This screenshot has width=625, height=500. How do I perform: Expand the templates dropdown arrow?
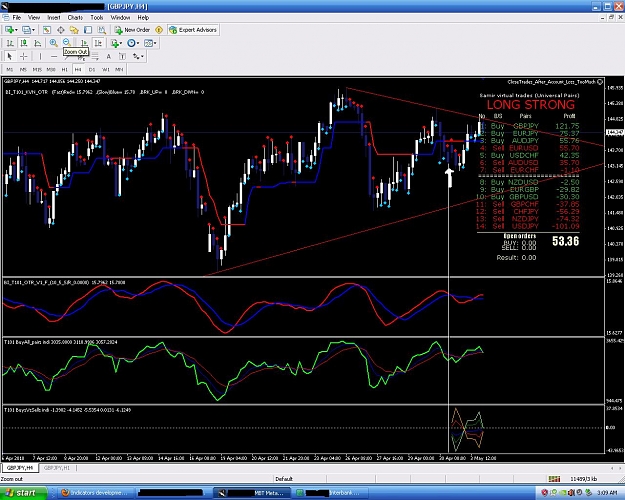coord(155,43)
